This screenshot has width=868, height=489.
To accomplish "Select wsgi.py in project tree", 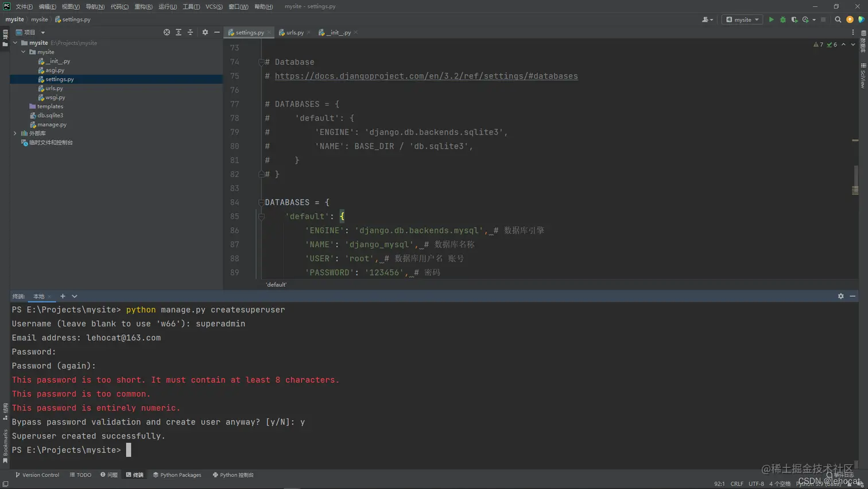I will [x=55, y=97].
